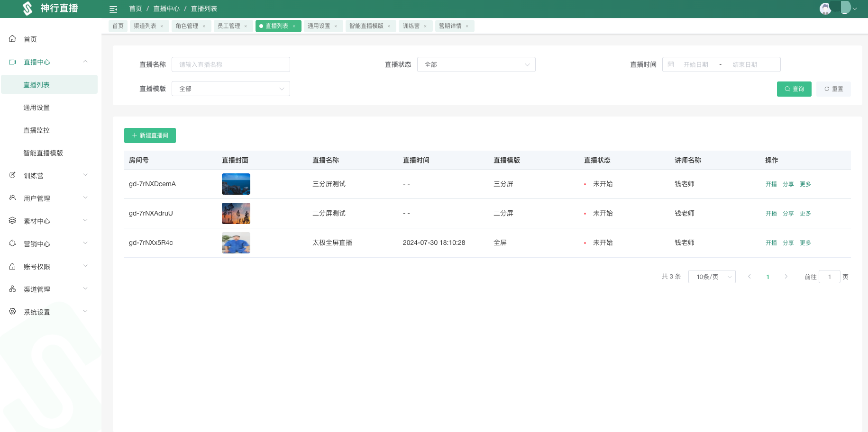
Task: Close the 训练营 tab
Action: (425, 26)
